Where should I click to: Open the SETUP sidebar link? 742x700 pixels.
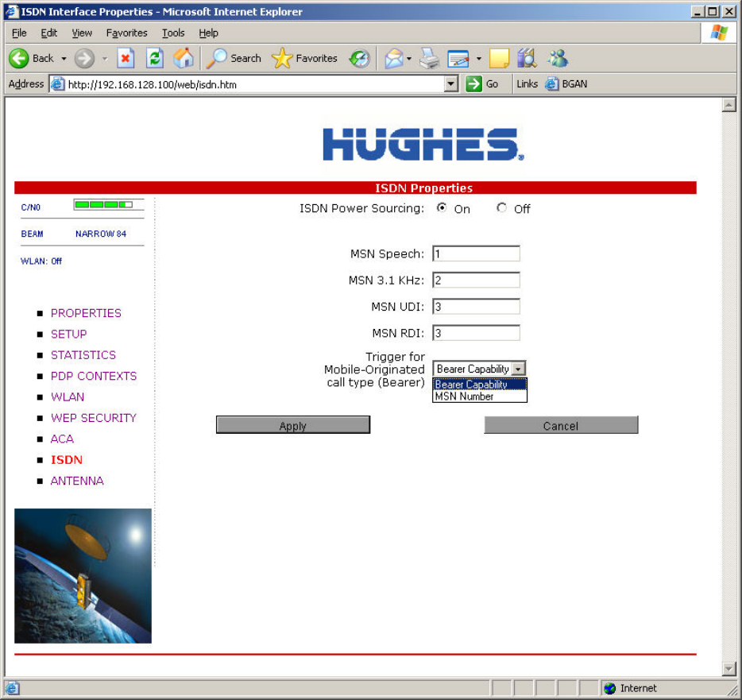click(x=68, y=335)
